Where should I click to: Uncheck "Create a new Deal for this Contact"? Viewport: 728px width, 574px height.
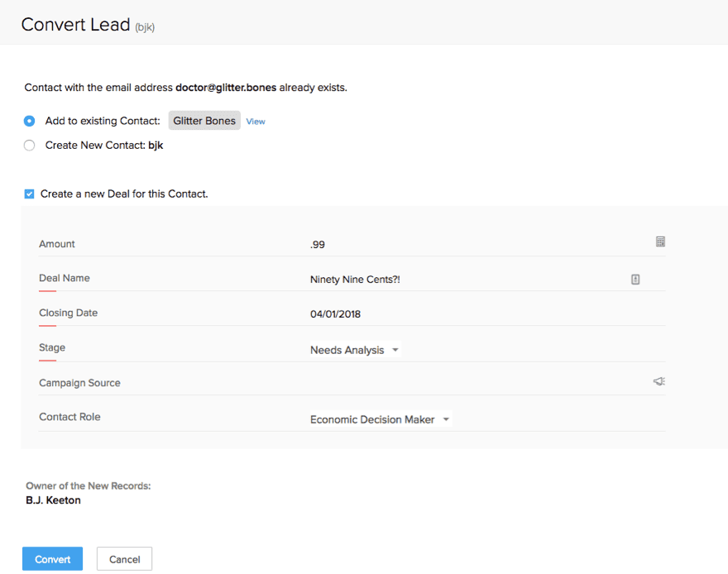29,194
